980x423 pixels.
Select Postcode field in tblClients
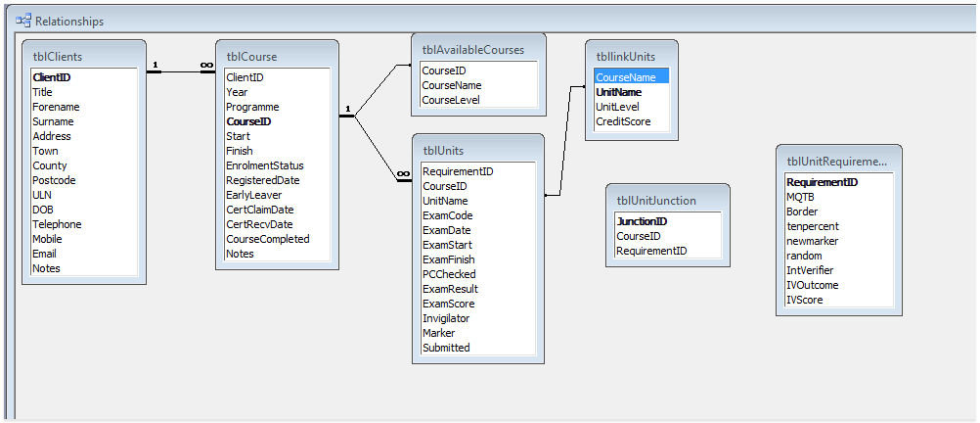[84, 180]
